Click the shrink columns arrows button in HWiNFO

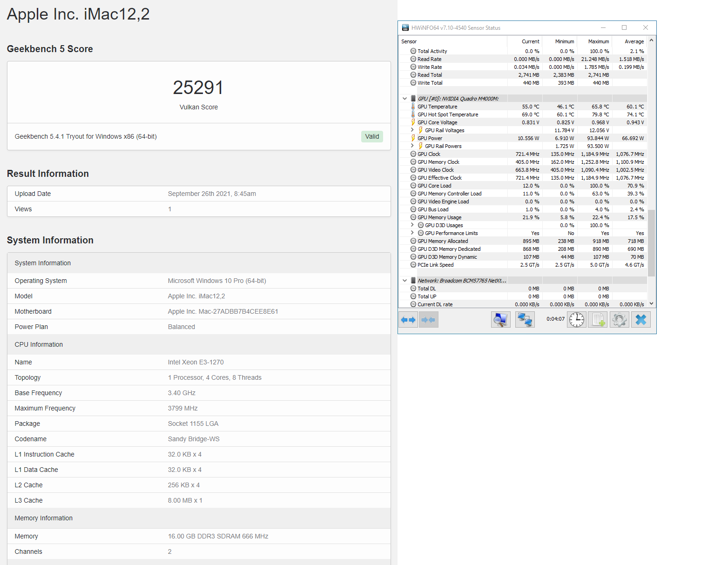pos(428,320)
